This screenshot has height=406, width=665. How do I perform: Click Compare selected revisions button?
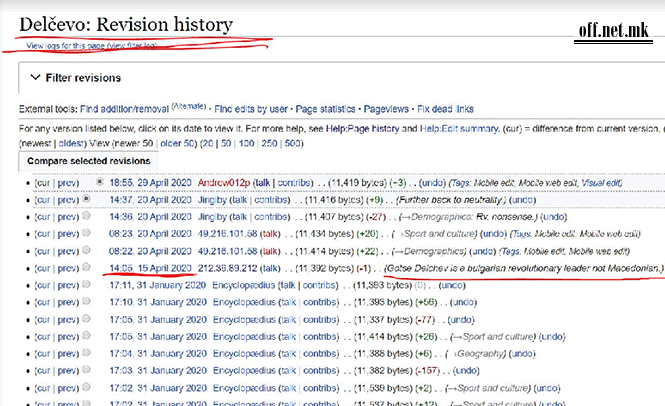[88, 161]
